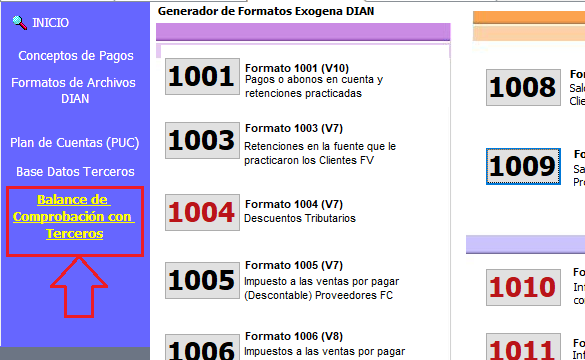Select the Formato 1004 (V7) title

[x=294, y=204]
